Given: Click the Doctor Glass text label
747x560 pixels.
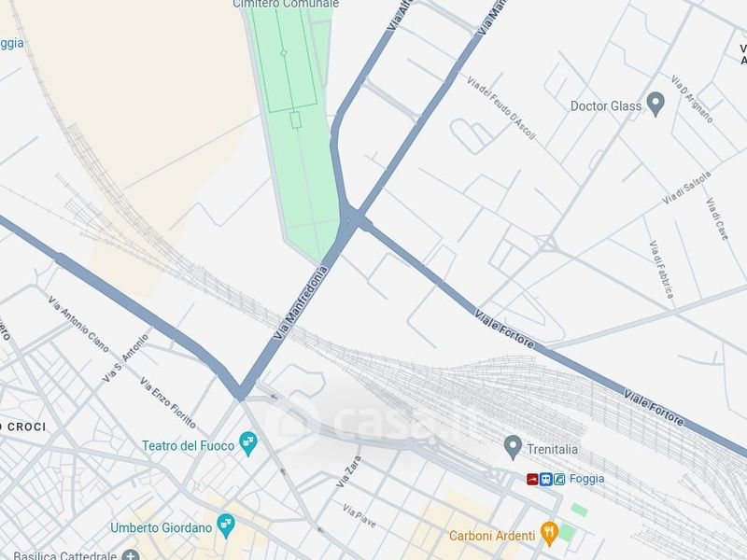Looking at the screenshot, I should point(606,105).
